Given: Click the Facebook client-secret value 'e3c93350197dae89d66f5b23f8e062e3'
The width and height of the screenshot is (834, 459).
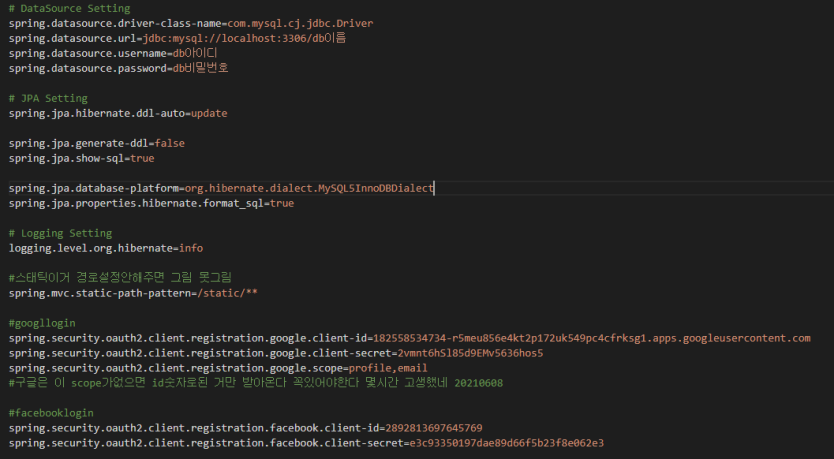Looking at the screenshot, I should (507, 443).
